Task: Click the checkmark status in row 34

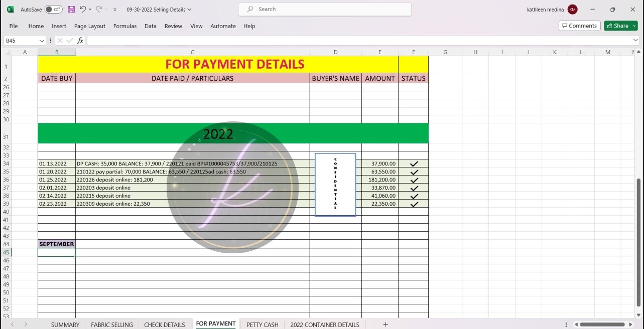Action: (414, 163)
